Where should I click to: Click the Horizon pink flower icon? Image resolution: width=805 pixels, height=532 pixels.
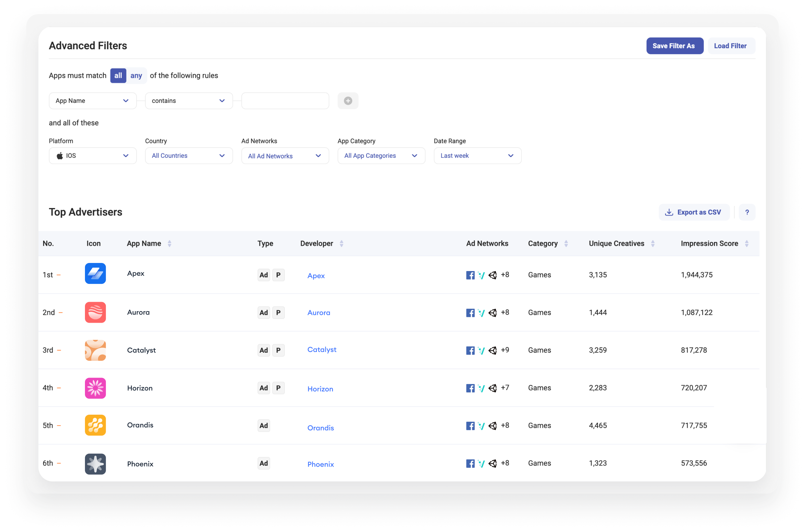pos(95,388)
